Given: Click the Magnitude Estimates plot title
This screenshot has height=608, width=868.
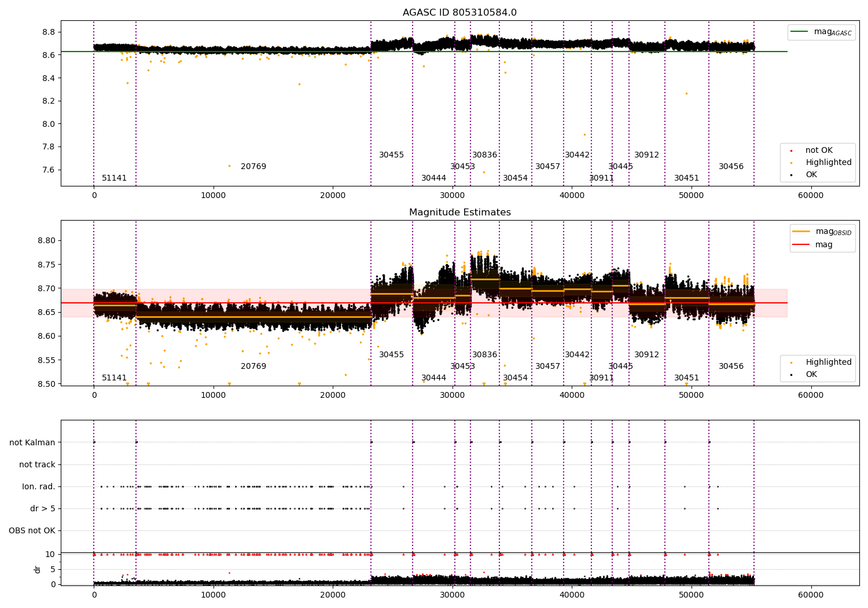Looking at the screenshot, I should [459, 213].
